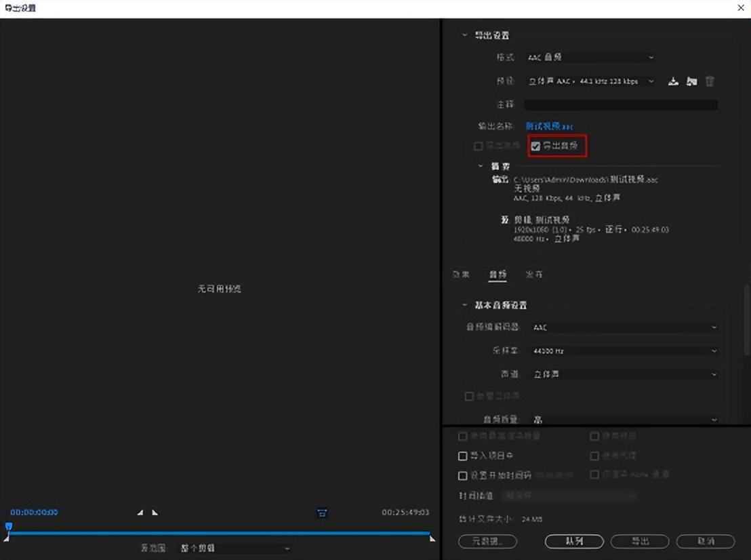Click the save preset icon
The image size is (751, 560).
tap(673, 81)
